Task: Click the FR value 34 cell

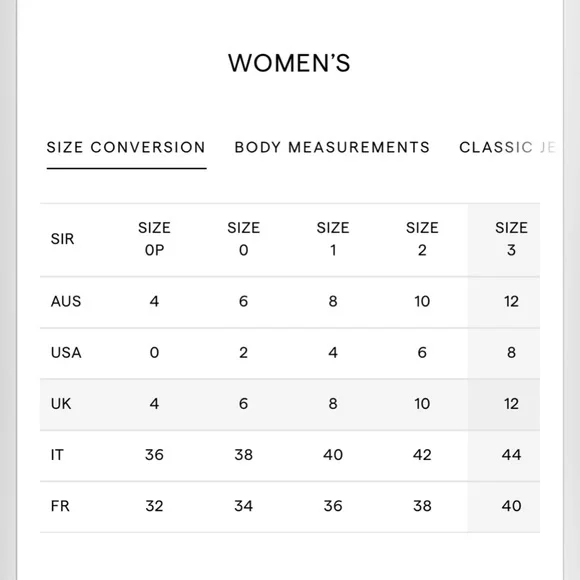Action: click(243, 506)
